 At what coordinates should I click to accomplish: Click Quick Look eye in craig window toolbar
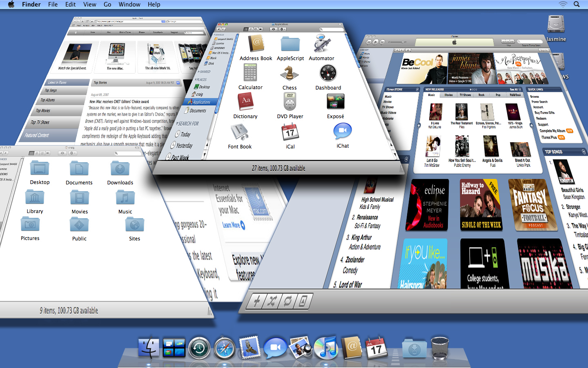pos(62,153)
